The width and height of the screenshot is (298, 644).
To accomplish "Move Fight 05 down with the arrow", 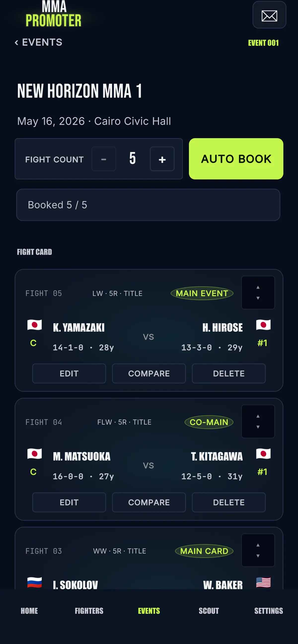I will (x=258, y=298).
